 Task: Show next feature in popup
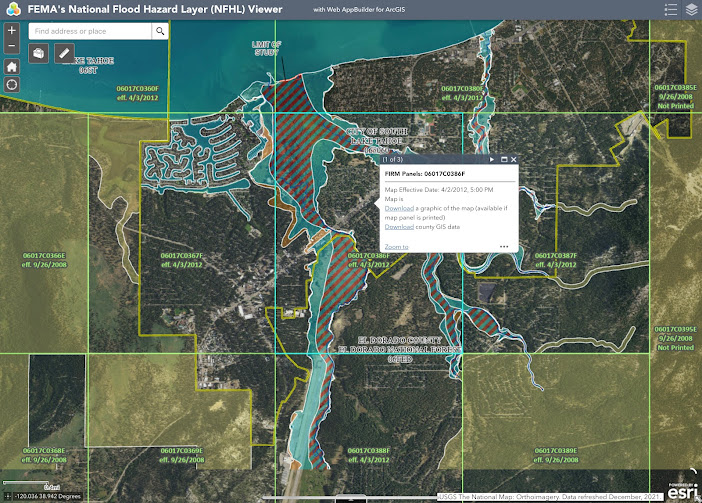492,159
